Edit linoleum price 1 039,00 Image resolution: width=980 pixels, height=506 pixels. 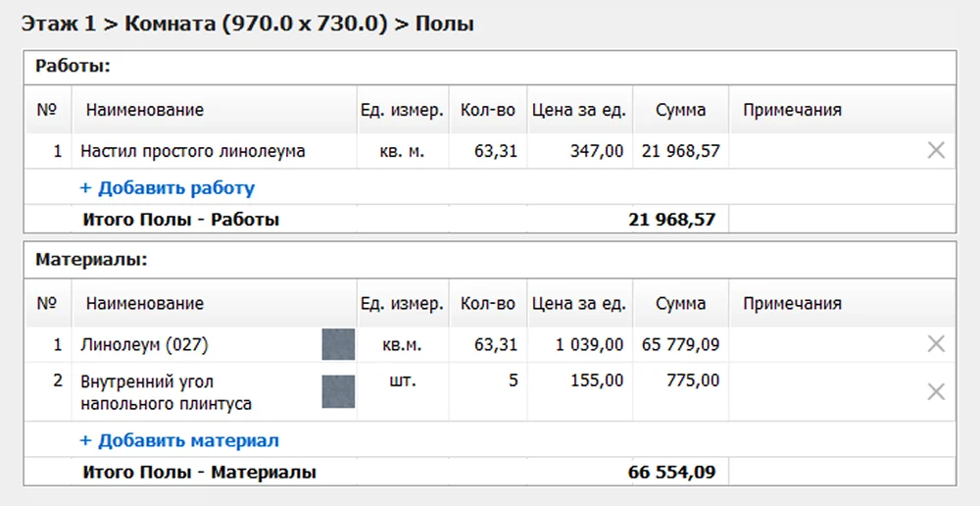(580, 344)
